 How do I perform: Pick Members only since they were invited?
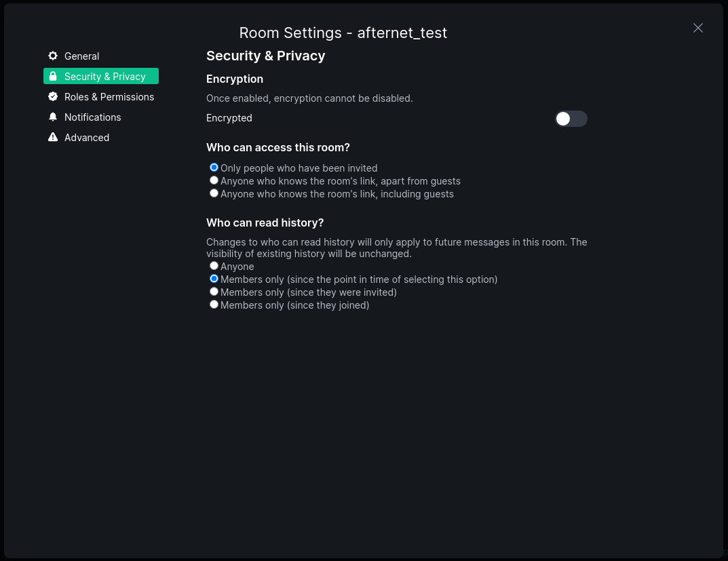[214, 292]
